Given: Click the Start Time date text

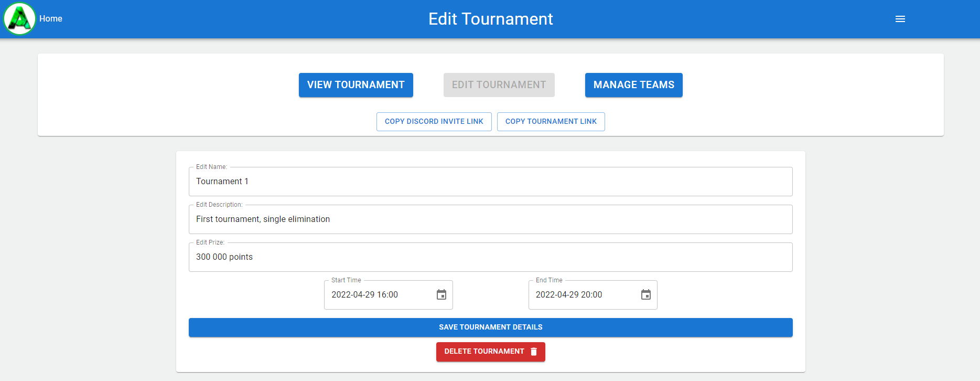Looking at the screenshot, I should coord(365,295).
